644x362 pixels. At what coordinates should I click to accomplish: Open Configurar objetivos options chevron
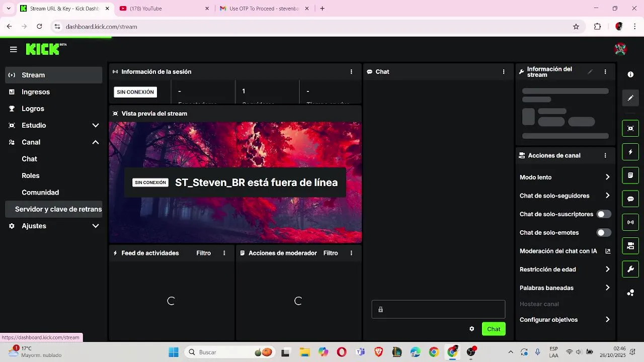tap(607, 320)
